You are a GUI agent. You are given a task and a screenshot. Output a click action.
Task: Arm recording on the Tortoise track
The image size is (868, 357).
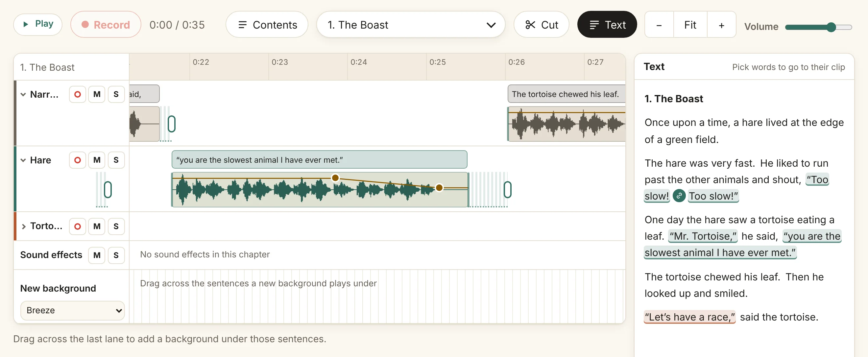tap(77, 226)
